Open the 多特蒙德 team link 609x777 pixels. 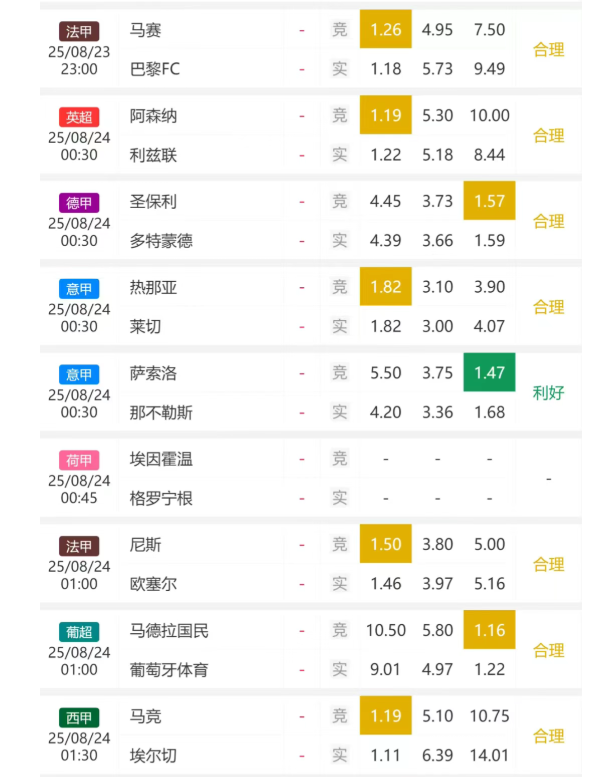coord(160,241)
